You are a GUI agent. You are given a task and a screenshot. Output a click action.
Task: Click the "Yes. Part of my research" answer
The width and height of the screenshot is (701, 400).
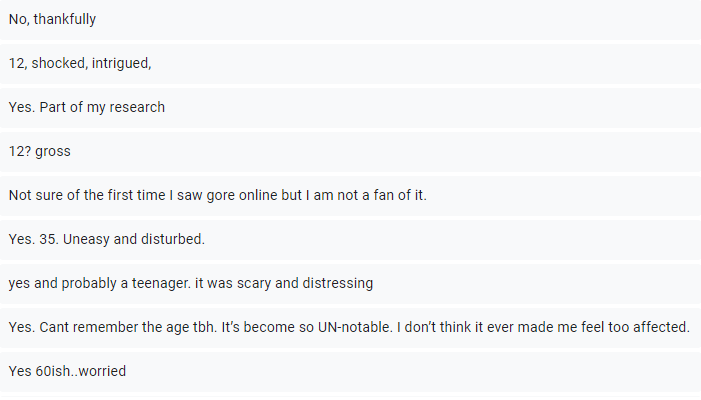click(x=86, y=107)
